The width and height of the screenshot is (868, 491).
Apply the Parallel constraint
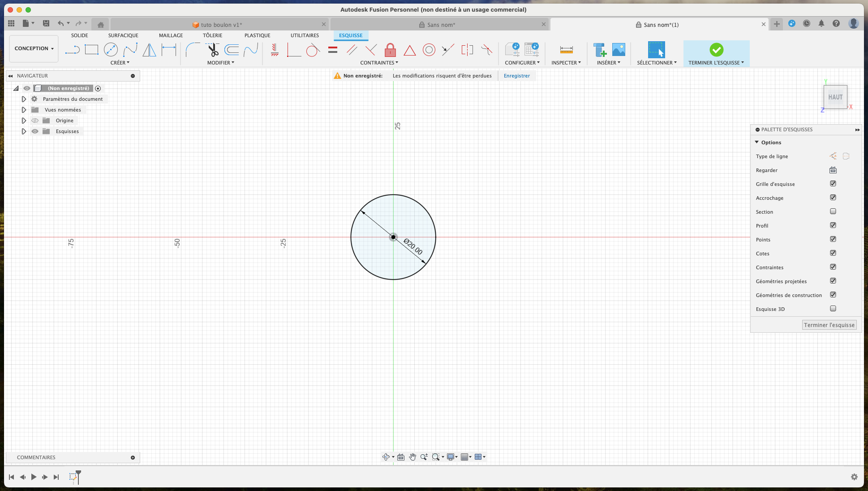tap(352, 50)
